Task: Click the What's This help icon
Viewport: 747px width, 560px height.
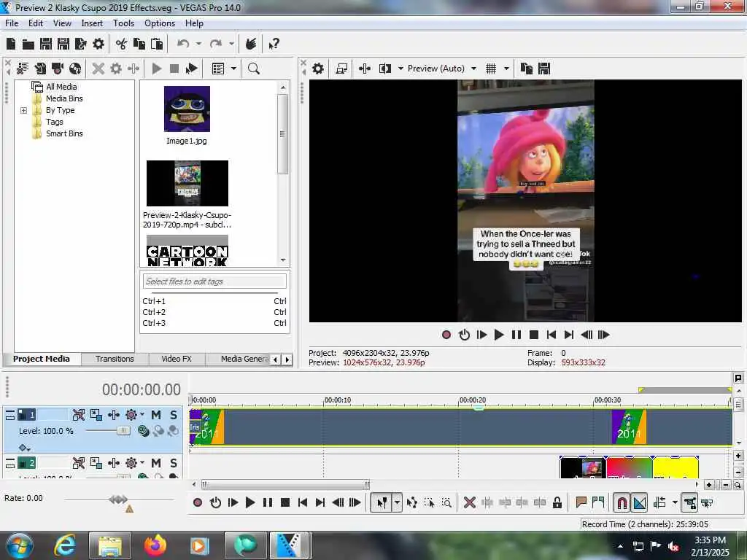Action: pyautogui.click(x=274, y=44)
